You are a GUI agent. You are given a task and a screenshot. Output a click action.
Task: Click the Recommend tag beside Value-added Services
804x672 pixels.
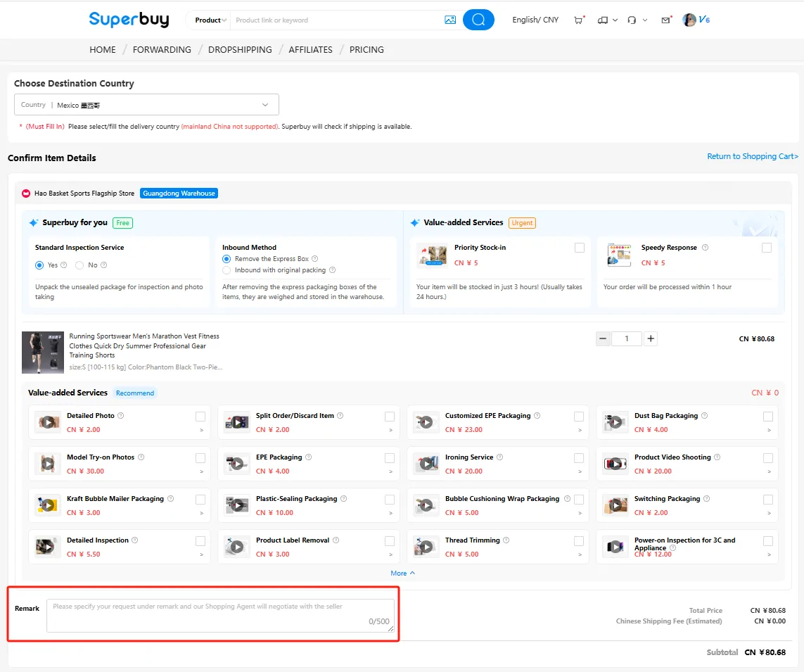[135, 393]
